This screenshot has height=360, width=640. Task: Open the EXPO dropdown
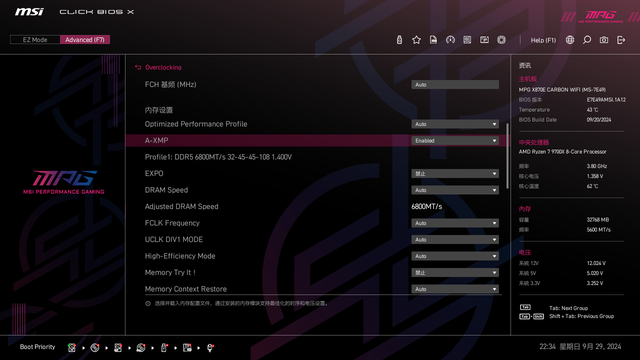click(455, 173)
